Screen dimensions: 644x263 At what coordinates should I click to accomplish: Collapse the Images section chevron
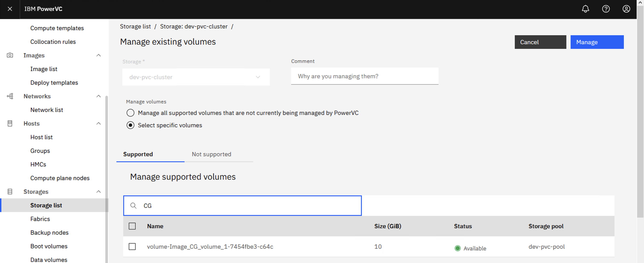tap(98, 55)
